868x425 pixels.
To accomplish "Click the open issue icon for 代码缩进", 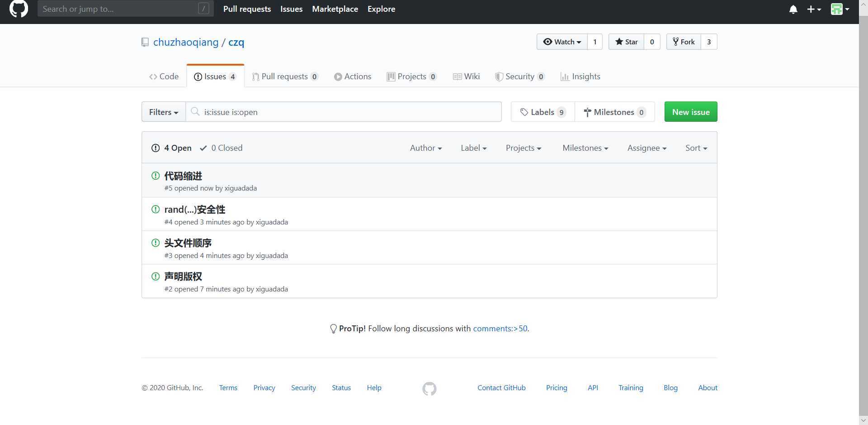I will tap(156, 176).
